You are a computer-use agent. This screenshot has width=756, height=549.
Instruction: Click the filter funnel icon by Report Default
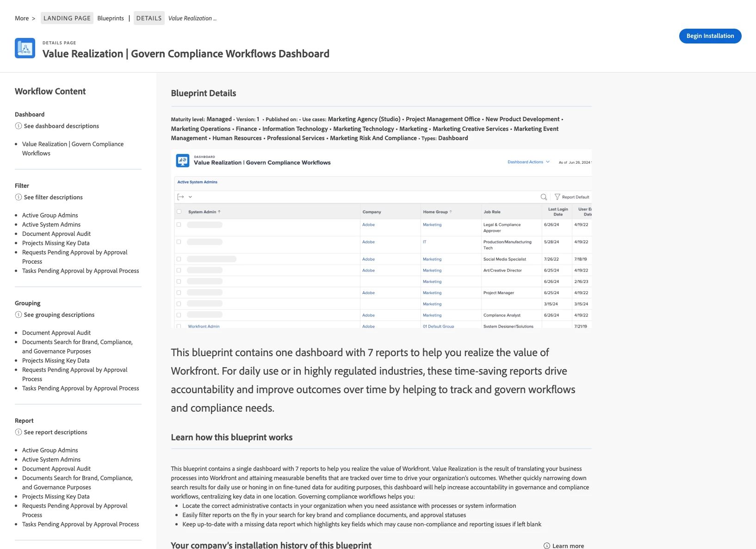click(557, 197)
